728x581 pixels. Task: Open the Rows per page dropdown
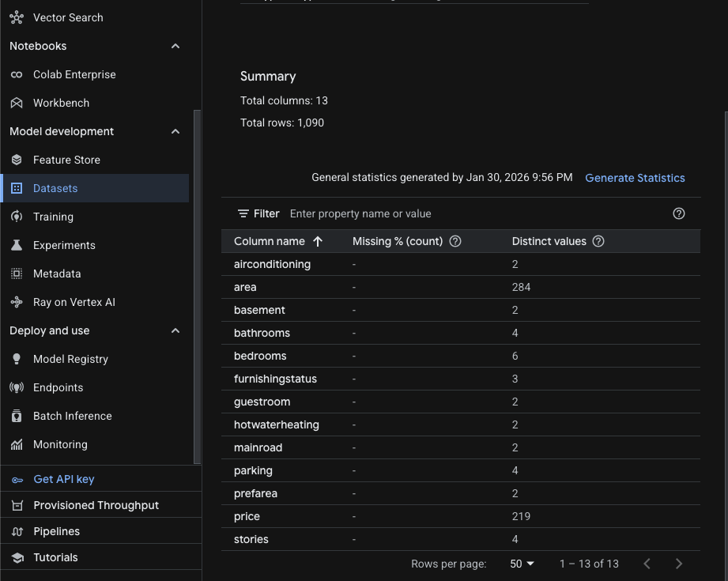pyautogui.click(x=522, y=564)
